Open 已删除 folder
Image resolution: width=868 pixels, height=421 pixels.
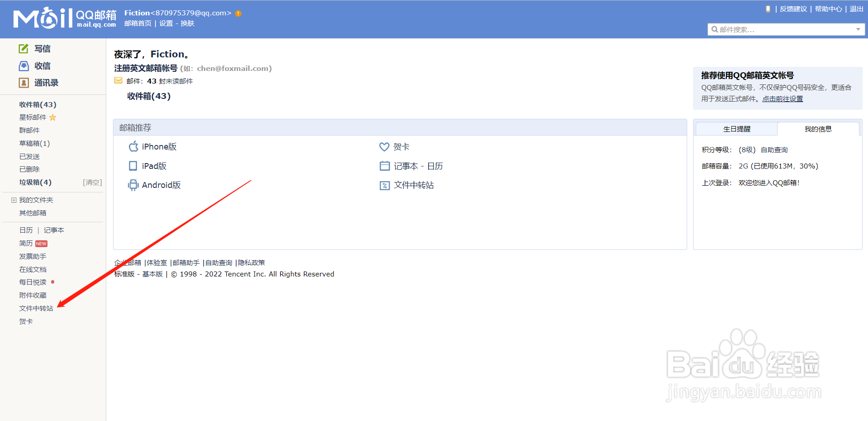29,169
